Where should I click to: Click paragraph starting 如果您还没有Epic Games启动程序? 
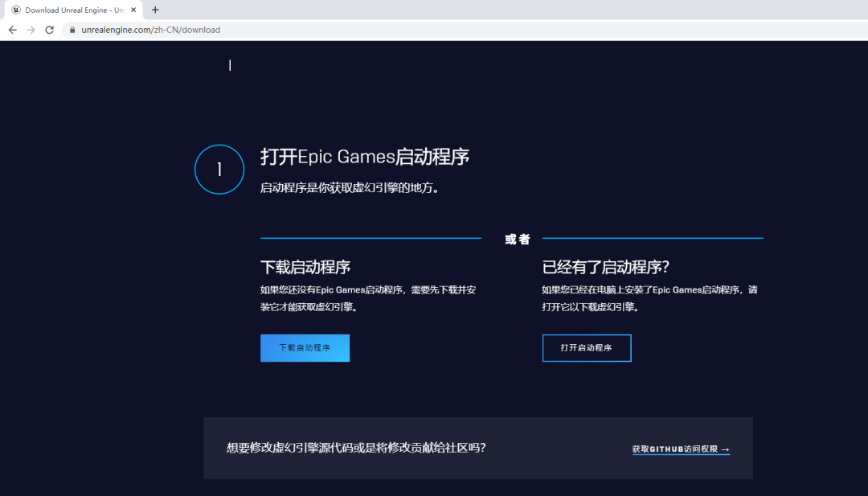pos(368,298)
